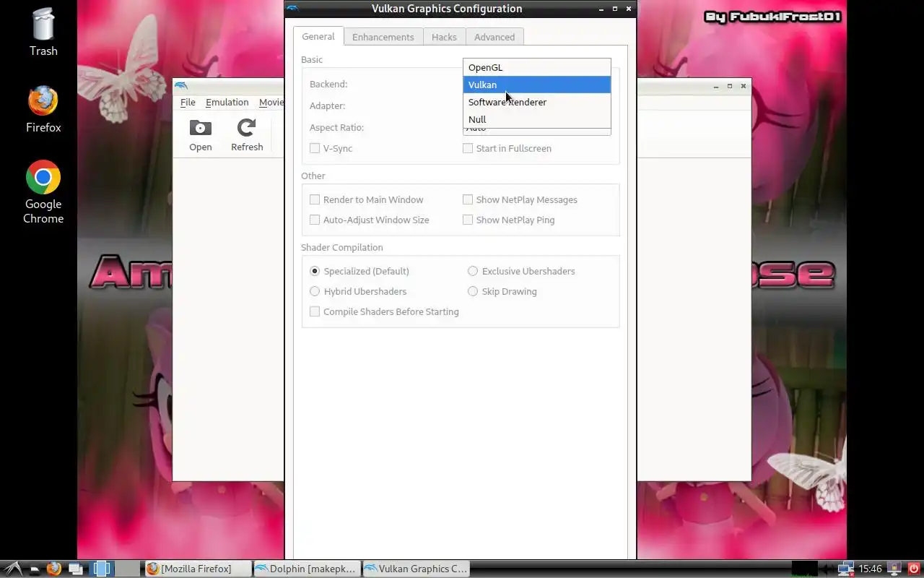Screen dimensions: 924x578
Task: Click the Firefox launcher in the taskbar
Action: (53, 569)
